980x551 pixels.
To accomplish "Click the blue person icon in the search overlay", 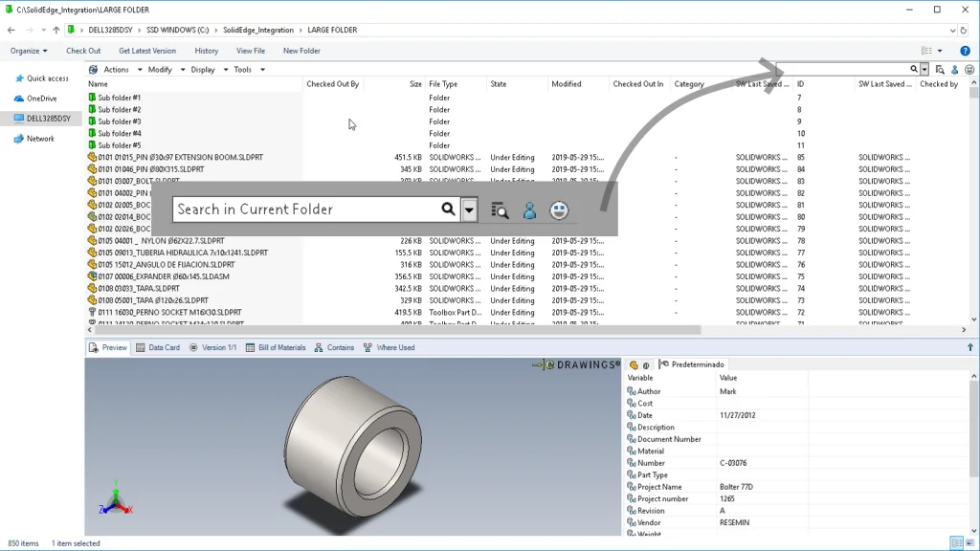I will pyautogui.click(x=529, y=209).
